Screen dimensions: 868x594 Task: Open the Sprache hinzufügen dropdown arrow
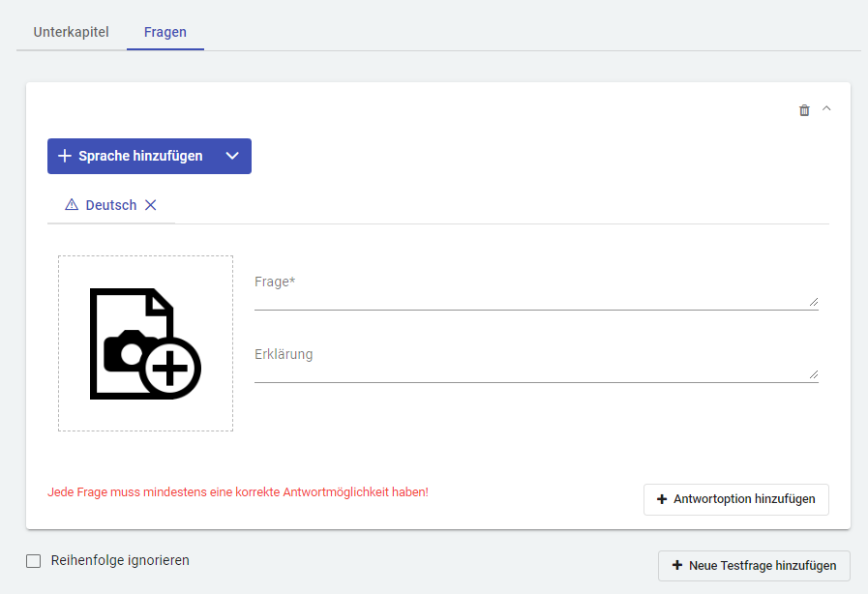coord(231,156)
